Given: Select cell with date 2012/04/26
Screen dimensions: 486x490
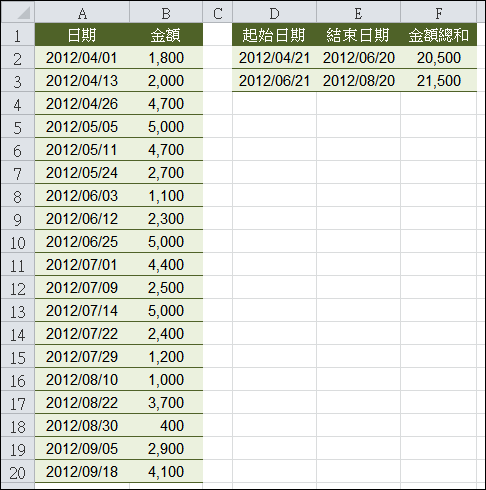Looking at the screenshot, I should point(82,104).
